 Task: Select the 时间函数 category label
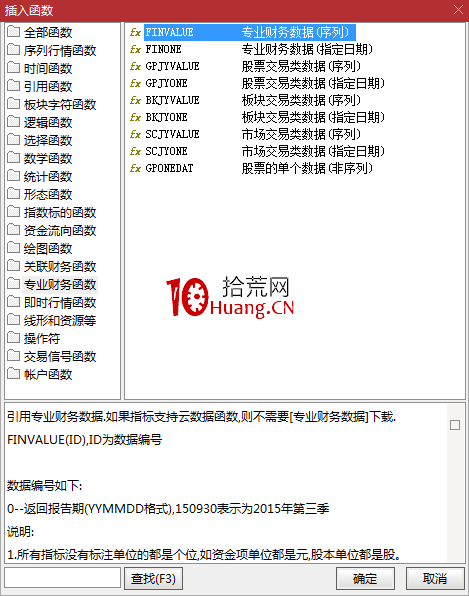(48, 69)
